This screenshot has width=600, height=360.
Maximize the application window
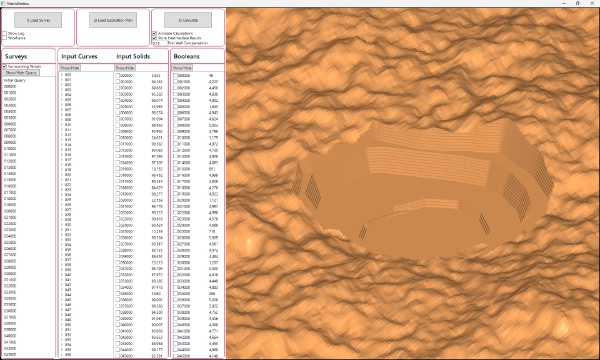[x=577, y=3]
